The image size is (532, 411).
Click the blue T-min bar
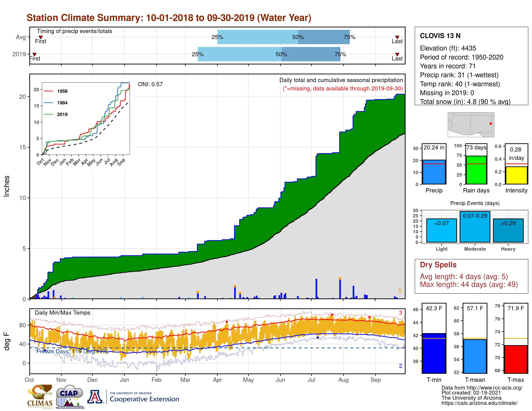tap(434, 353)
